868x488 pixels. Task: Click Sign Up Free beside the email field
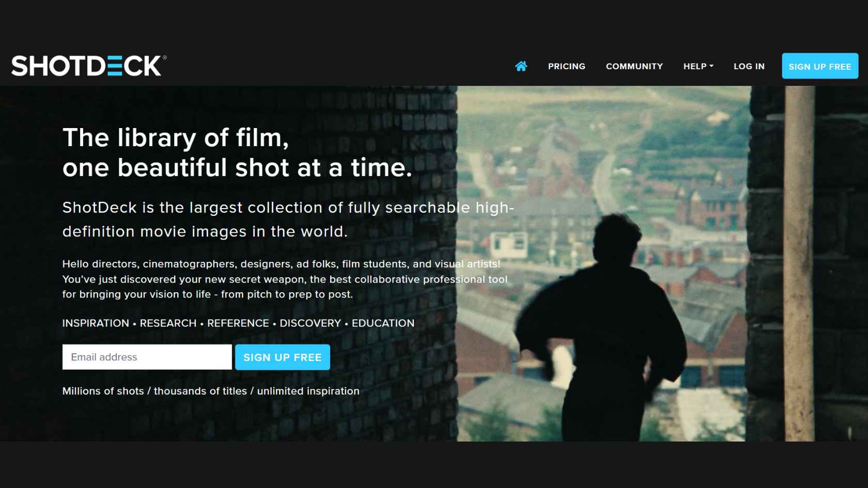(282, 357)
